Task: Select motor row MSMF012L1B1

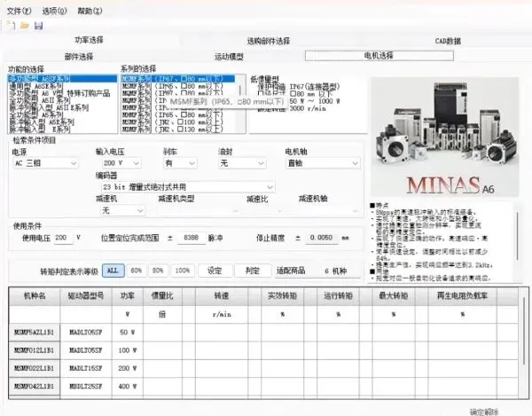Action: tap(35, 350)
